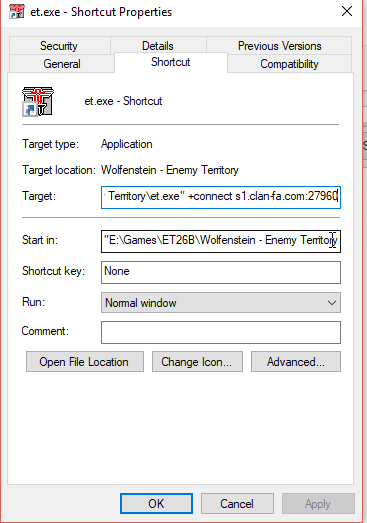Click 'Wolfenstein - Enemy Territory' location text
Image resolution: width=367 pixels, height=523 pixels.
(x=170, y=170)
